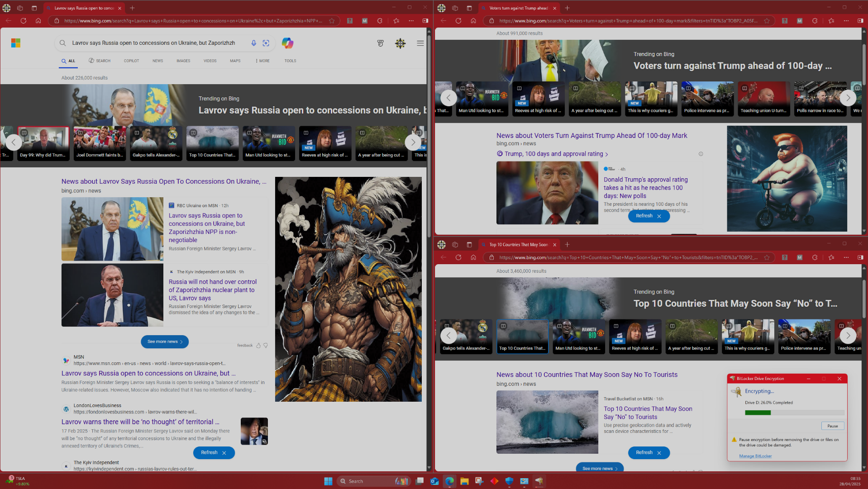Click the Microsoft logo on left Bing page
This screenshot has height=489, width=868.
[x=16, y=43]
